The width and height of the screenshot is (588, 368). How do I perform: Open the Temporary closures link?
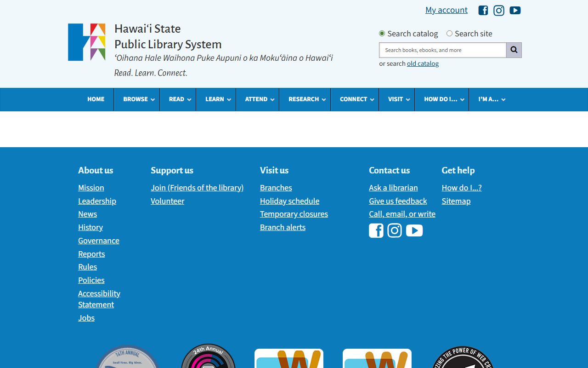pyautogui.click(x=294, y=214)
